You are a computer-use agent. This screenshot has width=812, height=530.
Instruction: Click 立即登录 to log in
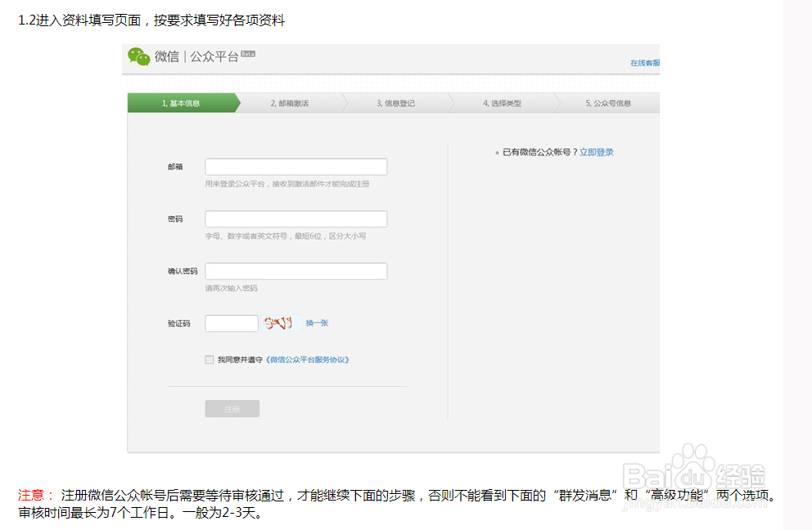[596, 152]
